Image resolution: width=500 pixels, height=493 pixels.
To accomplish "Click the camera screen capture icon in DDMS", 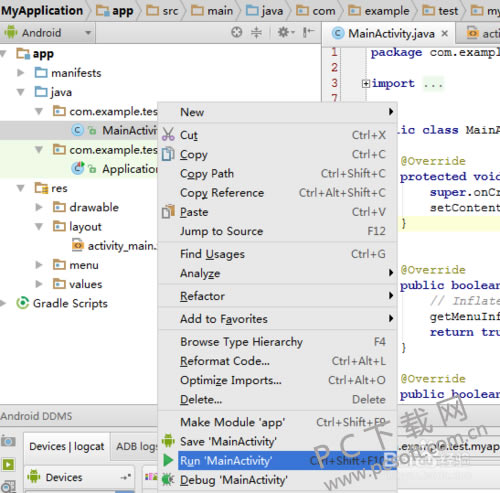I will tap(8, 442).
